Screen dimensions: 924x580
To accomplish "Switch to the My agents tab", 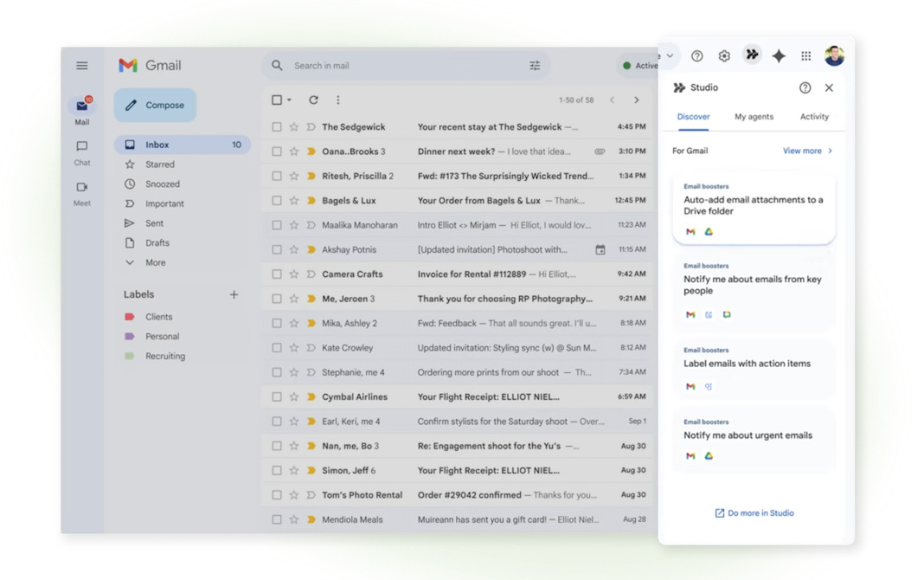I will (754, 117).
